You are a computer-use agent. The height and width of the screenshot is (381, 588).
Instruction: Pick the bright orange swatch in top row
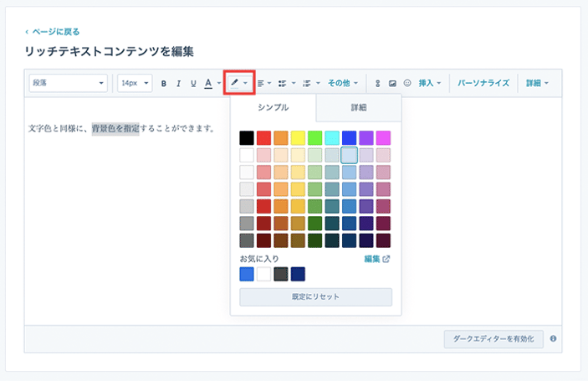[281, 138]
